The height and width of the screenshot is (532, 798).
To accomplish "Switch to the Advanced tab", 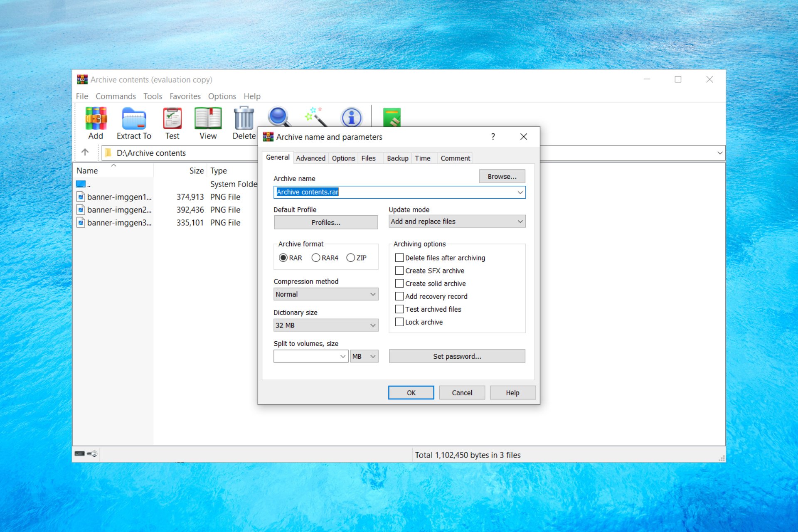I will click(x=310, y=158).
